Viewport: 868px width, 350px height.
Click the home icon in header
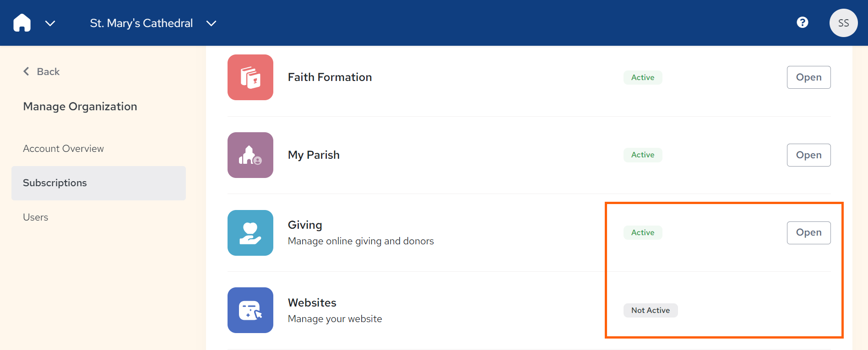pos(22,23)
